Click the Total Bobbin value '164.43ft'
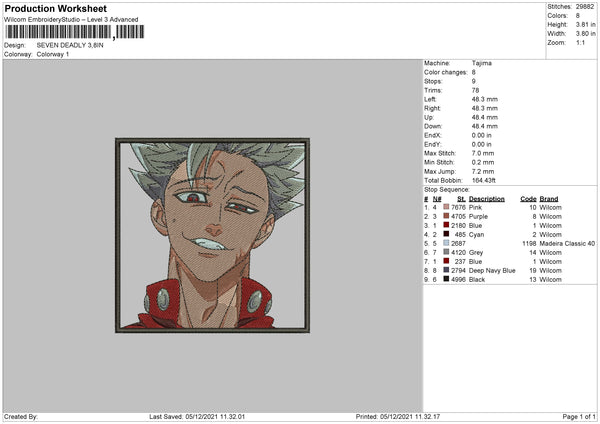The image size is (600, 424). pos(484,180)
